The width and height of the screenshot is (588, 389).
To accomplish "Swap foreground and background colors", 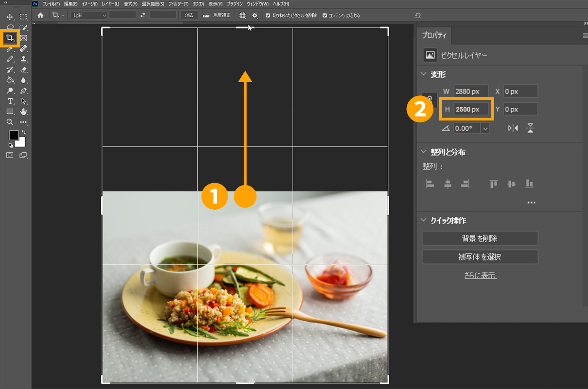I will (23, 132).
